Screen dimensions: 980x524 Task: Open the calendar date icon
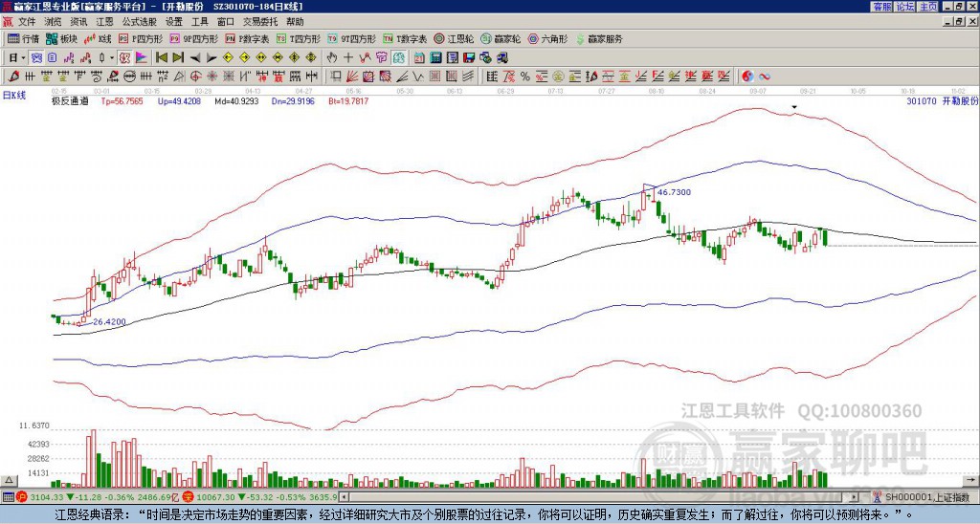(419, 57)
